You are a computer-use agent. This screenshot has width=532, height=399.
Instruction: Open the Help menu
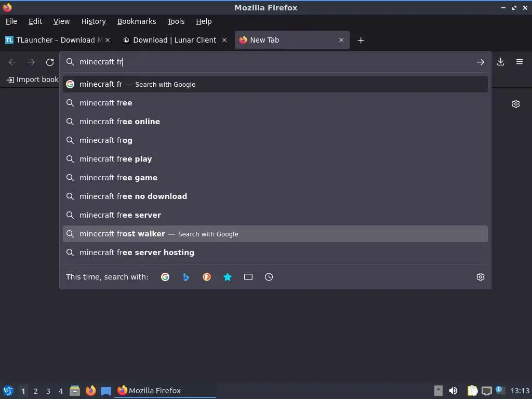tap(204, 21)
